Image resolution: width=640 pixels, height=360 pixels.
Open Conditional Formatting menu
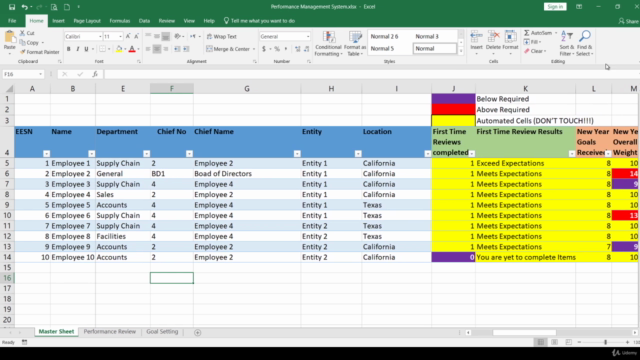pyautogui.click(x=328, y=43)
